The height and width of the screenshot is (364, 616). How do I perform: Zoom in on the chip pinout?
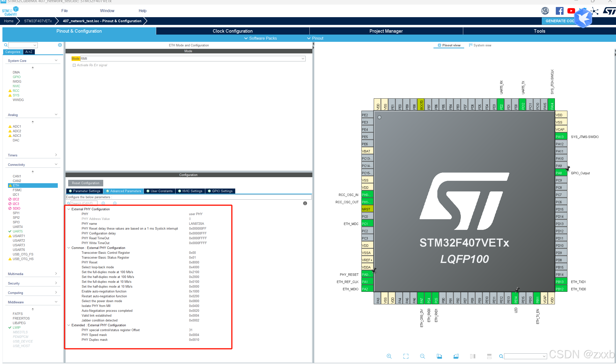click(x=389, y=356)
